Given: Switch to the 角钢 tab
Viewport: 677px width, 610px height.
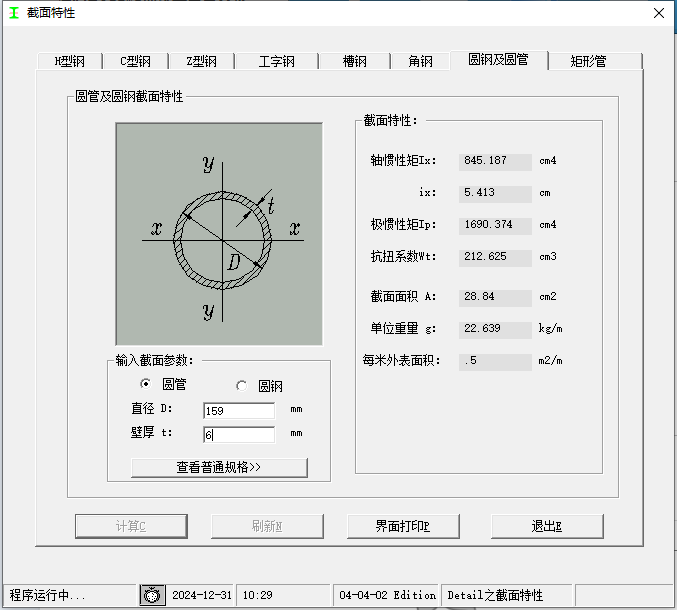Looking at the screenshot, I should click(421, 61).
